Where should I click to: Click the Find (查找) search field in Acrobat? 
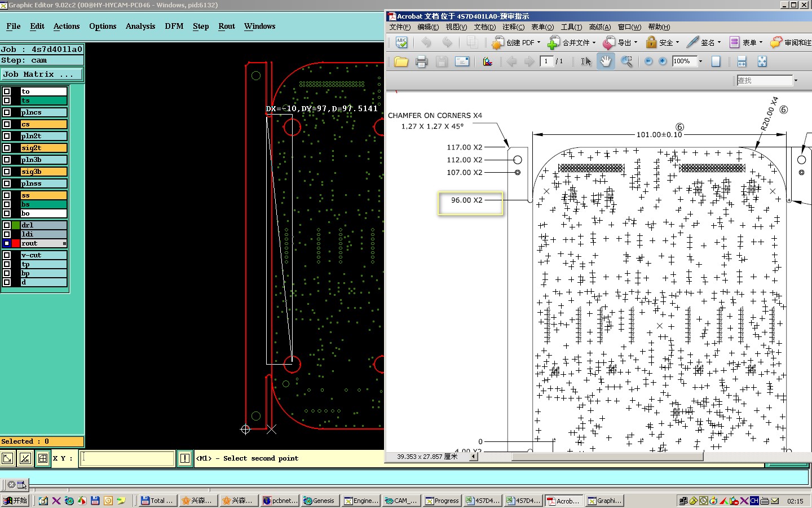click(x=765, y=80)
